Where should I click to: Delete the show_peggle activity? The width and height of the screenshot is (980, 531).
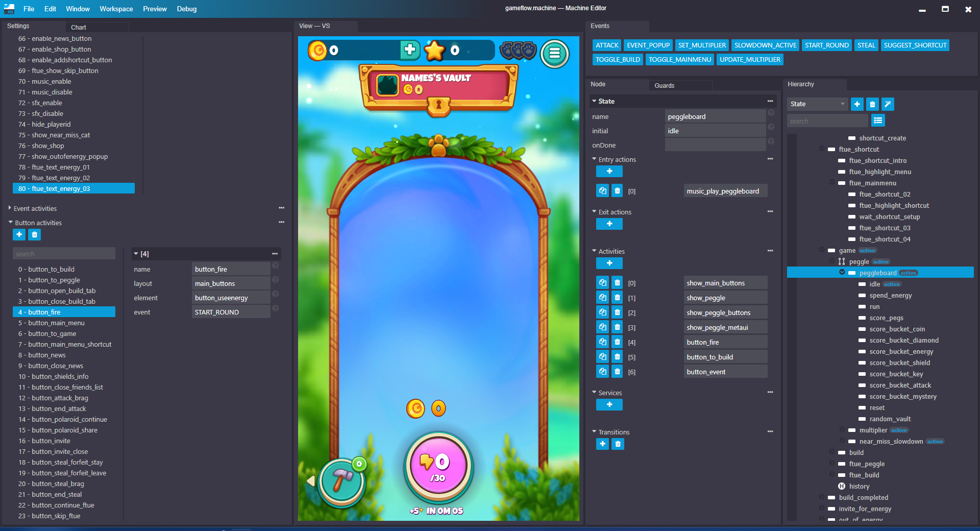[617, 298]
